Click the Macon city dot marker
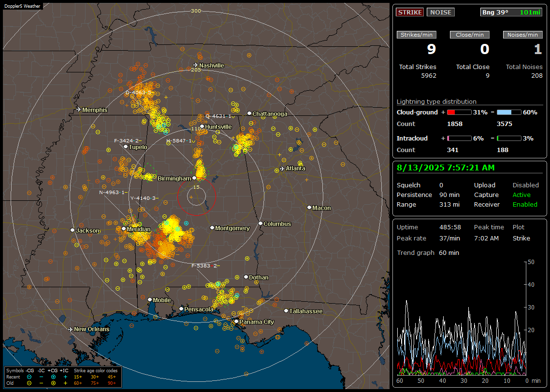The image size is (550, 392). [309, 208]
